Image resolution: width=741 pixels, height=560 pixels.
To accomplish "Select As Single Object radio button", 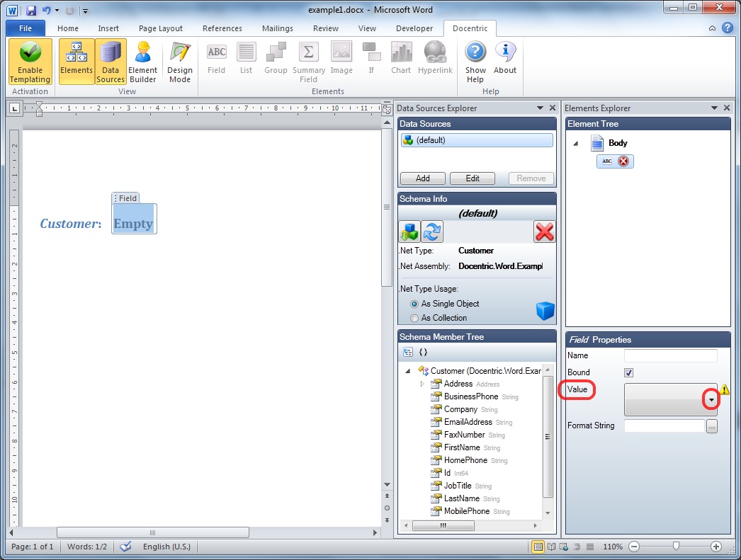I will pyautogui.click(x=414, y=304).
